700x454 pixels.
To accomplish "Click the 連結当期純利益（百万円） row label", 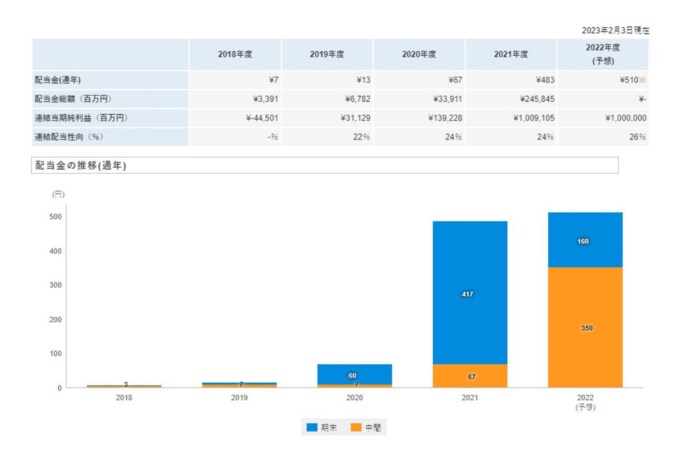I will pyautogui.click(x=80, y=118).
